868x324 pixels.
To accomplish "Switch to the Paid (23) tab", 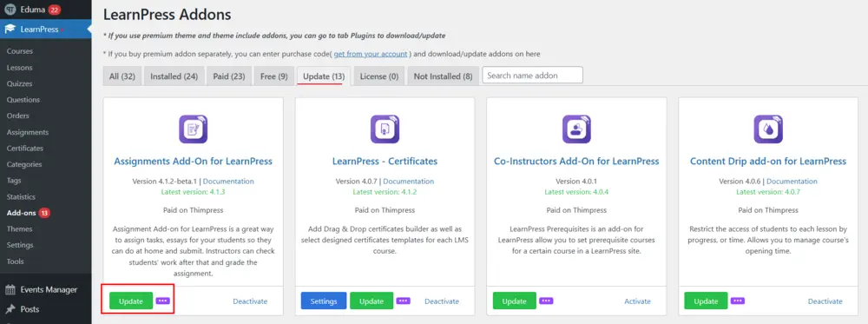I will pos(229,76).
